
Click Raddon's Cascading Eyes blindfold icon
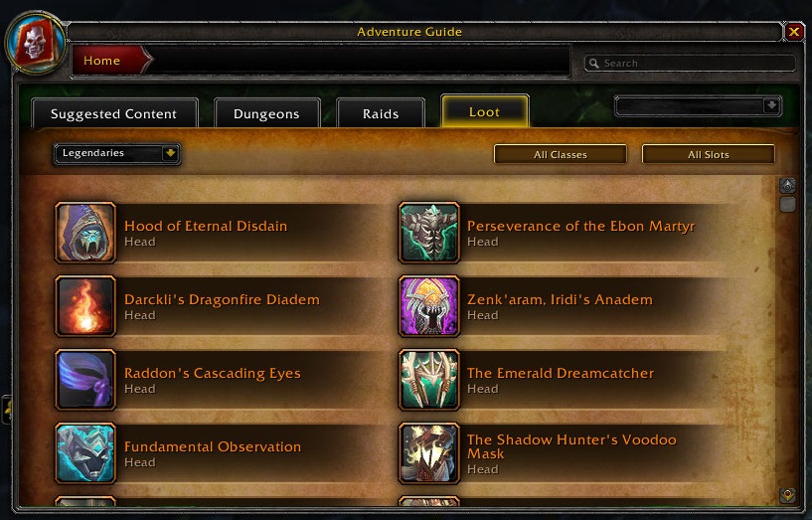pyautogui.click(x=85, y=380)
